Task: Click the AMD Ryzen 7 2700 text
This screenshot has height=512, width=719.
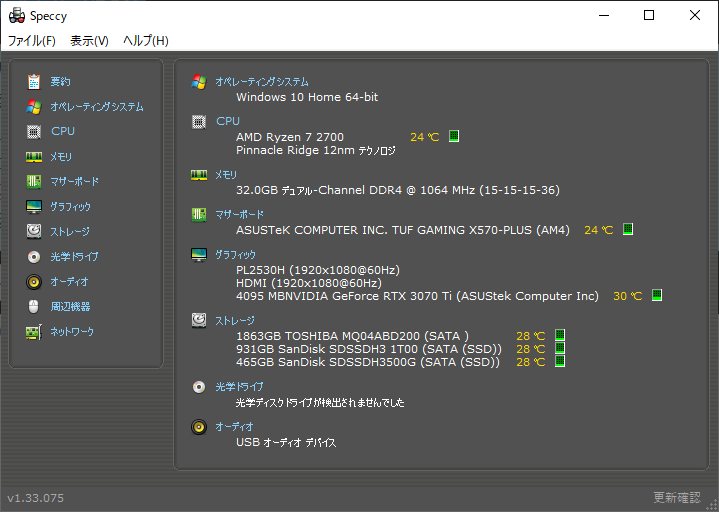Action: 290,137
